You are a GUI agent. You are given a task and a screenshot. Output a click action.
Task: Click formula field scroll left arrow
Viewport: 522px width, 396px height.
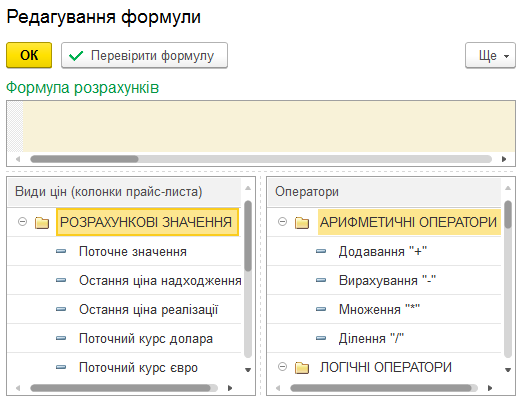click(18, 159)
